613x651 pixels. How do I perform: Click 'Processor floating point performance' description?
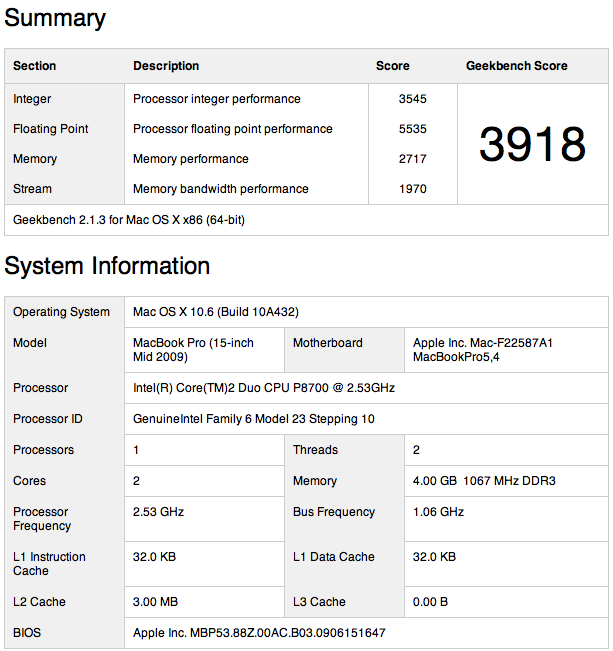233,129
